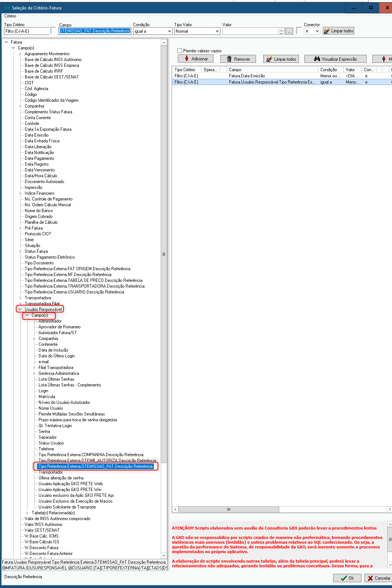This screenshot has height=588, width=392.
Task: Click the Cancelar button
Action: coord(378,578)
